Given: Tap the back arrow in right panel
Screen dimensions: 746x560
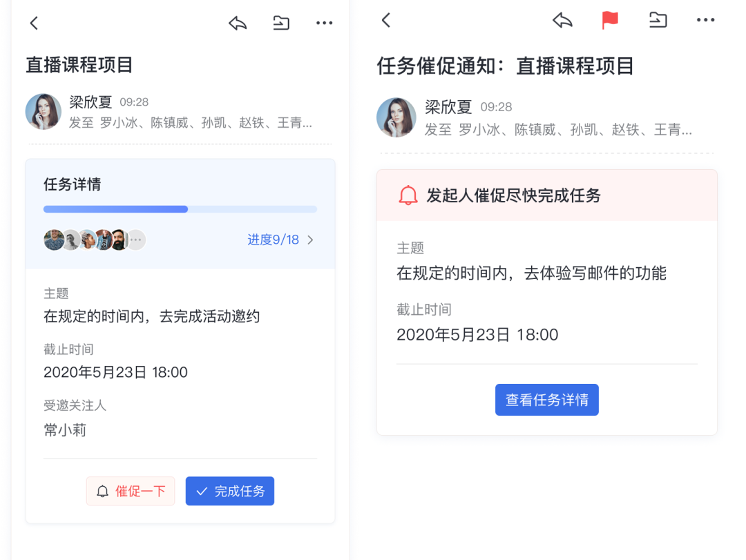Looking at the screenshot, I should (386, 20).
